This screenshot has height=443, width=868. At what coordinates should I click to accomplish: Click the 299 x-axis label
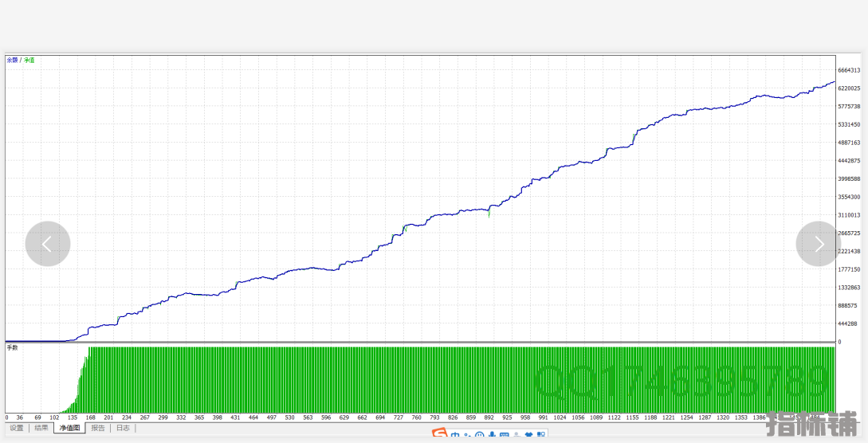(163, 418)
